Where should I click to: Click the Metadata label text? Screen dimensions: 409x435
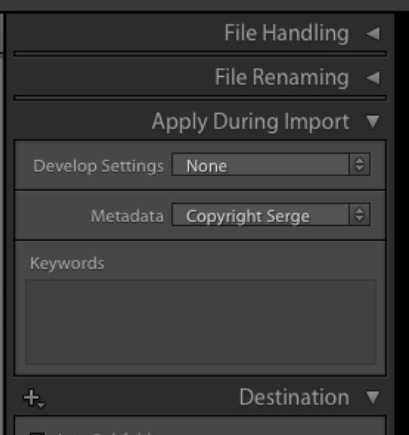(127, 216)
